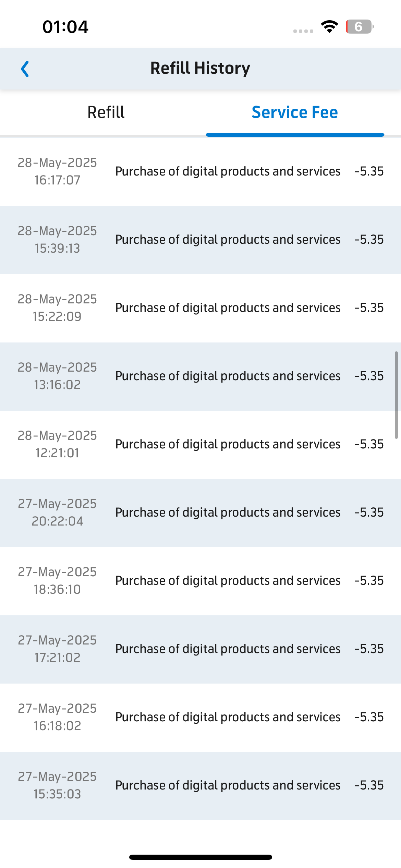
Task: Select the Service Fee tab
Action: click(x=295, y=112)
